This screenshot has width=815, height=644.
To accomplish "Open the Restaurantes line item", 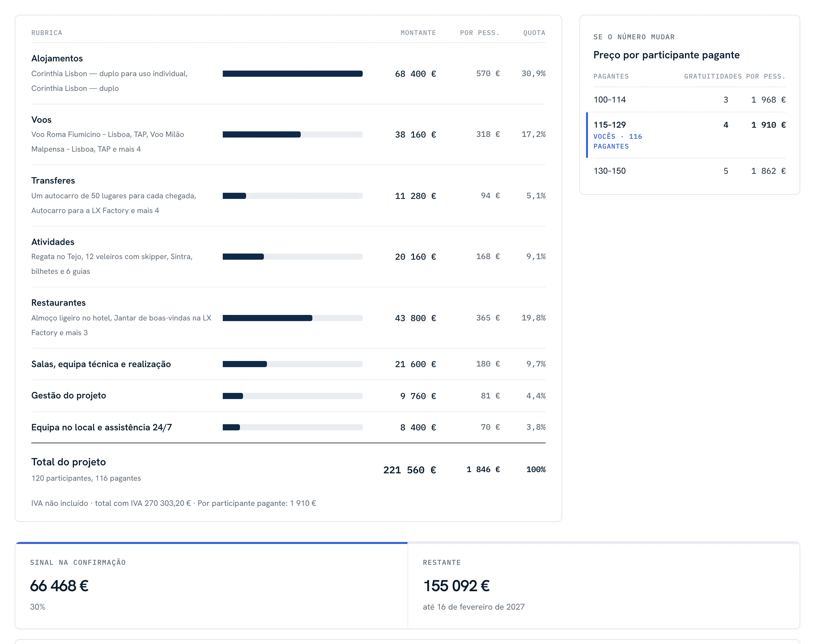I will [288, 318].
